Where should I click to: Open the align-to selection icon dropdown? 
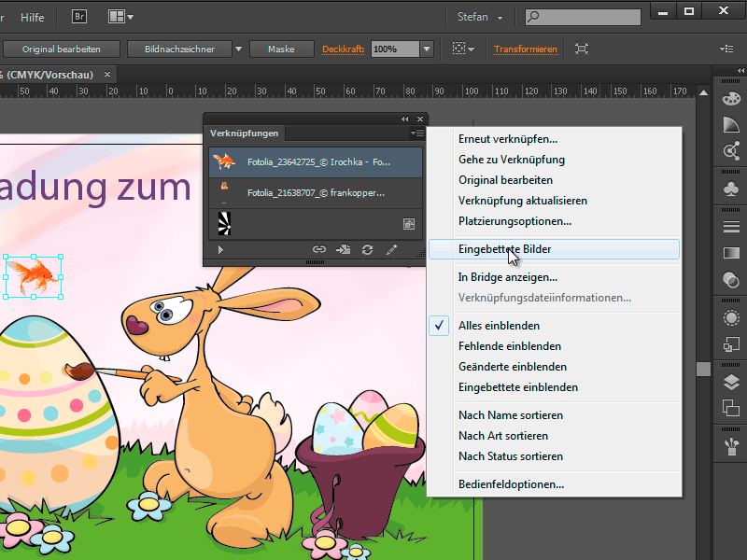point(463,49)
